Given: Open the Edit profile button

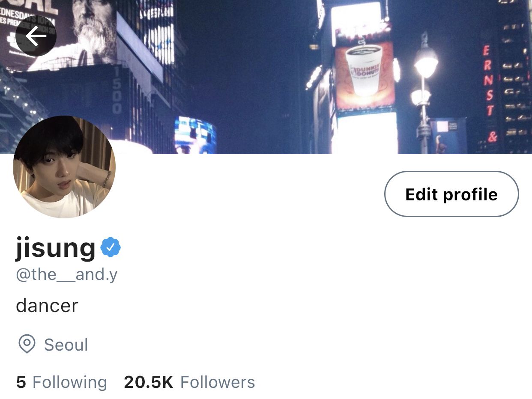Looking at the screenshot, I should coord(451,194).
